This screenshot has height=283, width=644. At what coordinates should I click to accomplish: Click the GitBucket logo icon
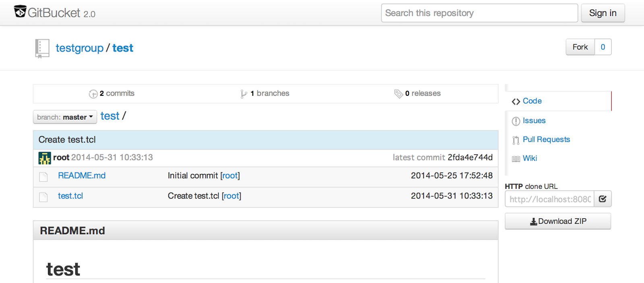(20, 12)
